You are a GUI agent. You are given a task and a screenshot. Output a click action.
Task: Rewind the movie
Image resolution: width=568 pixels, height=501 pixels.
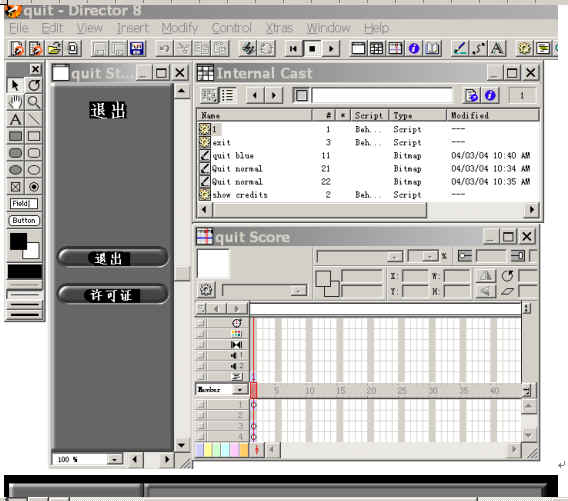coord(293,48)
